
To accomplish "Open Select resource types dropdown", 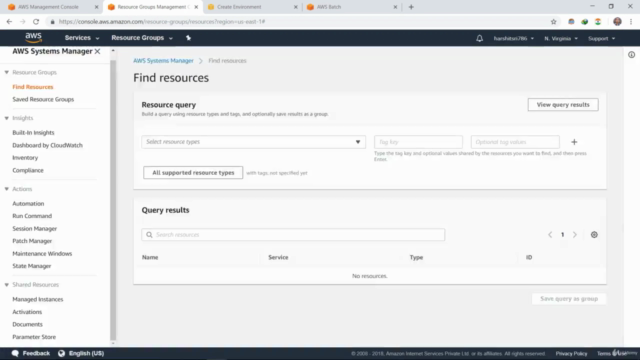I will (x=253, y=142).
